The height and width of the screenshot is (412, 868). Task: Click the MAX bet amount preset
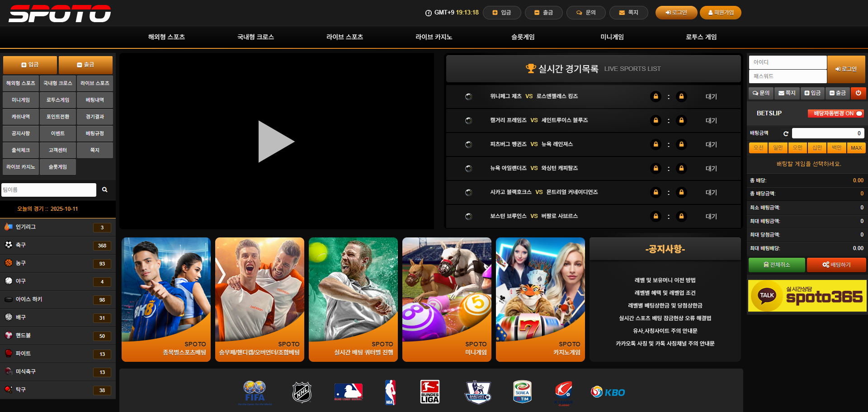(x=856, y=148)
